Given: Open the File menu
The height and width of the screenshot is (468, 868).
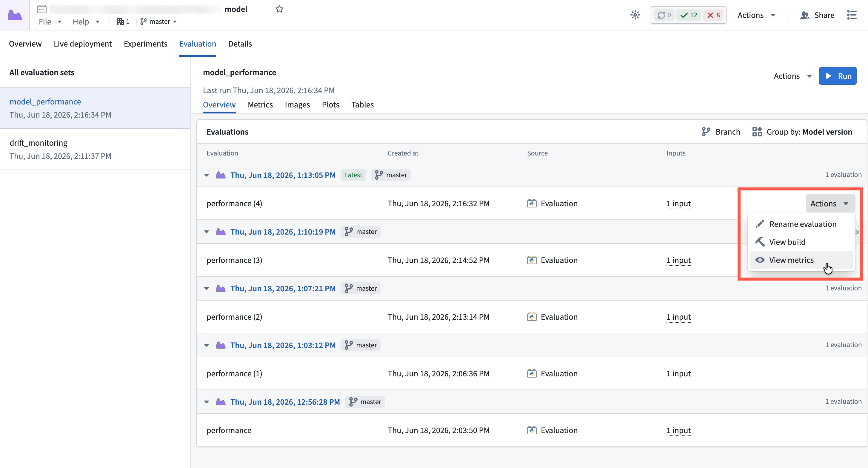Looking at the screenshot, I should 50,21.
